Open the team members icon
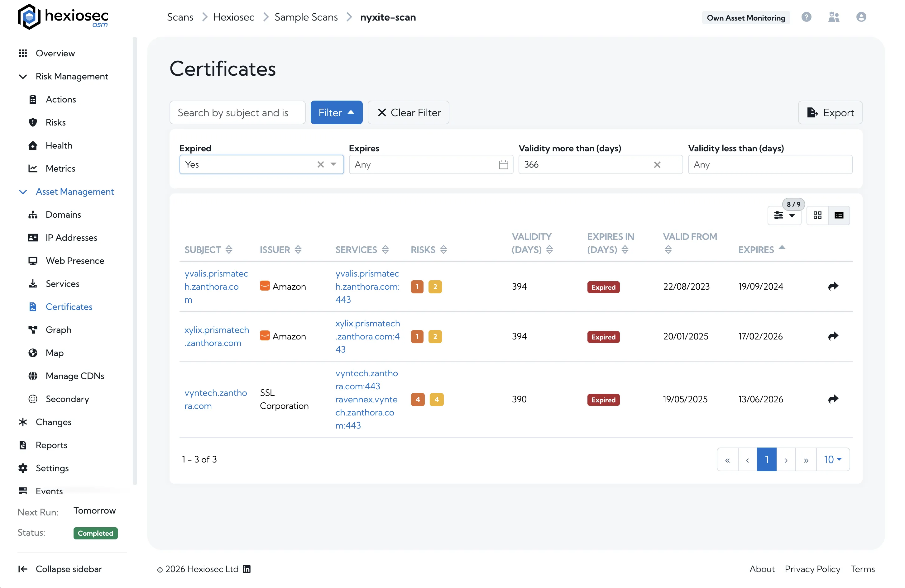The width and height of the screenshot is (905, 588). click(x=834, y=17)
